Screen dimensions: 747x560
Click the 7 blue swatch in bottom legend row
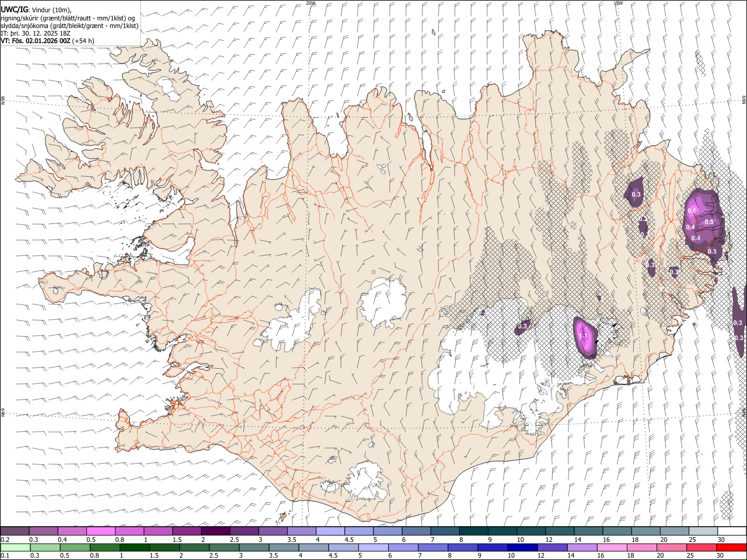433,547
